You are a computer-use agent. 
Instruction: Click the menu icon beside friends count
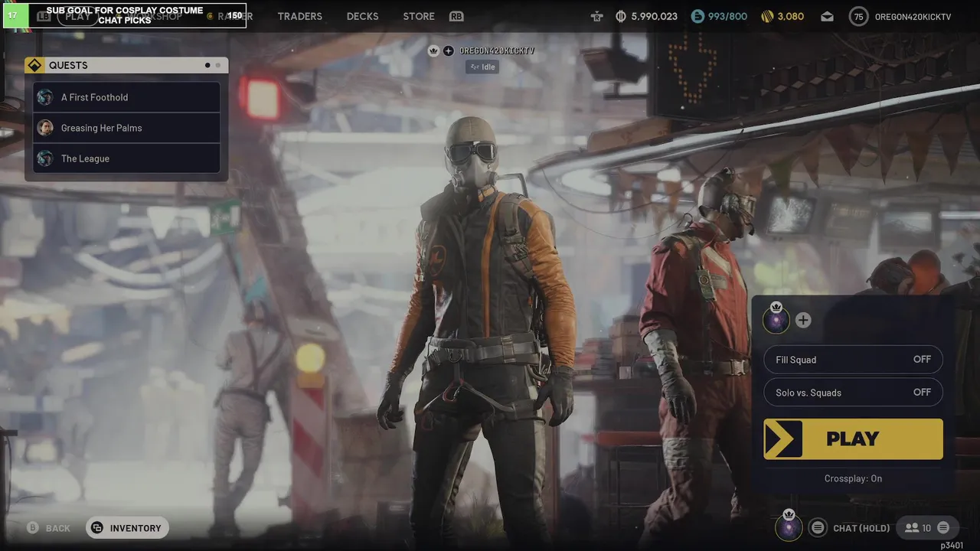[943, 527]
